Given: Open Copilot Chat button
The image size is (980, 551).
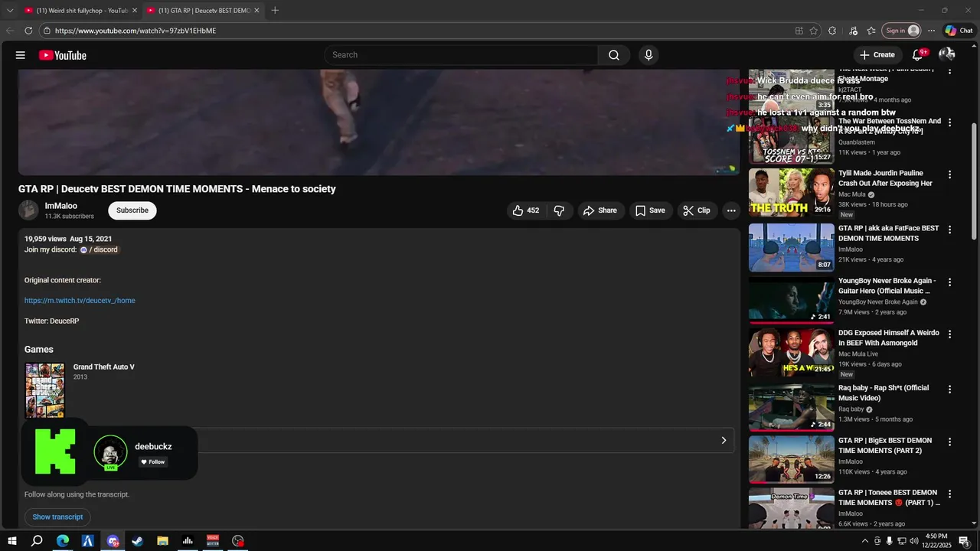Looking at the screenshot, I should tap(959, 31).
